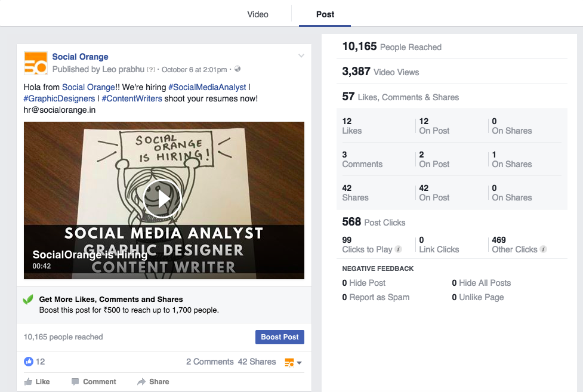View the 42 Shares list
This screenshot has height=392, width=583.
point(257,362)
